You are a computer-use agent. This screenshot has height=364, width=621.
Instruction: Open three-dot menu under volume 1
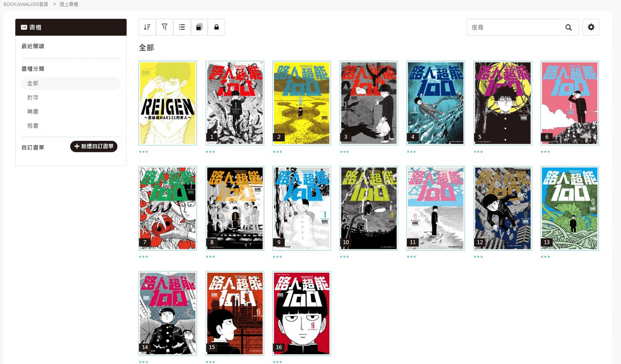pos(210,152)
